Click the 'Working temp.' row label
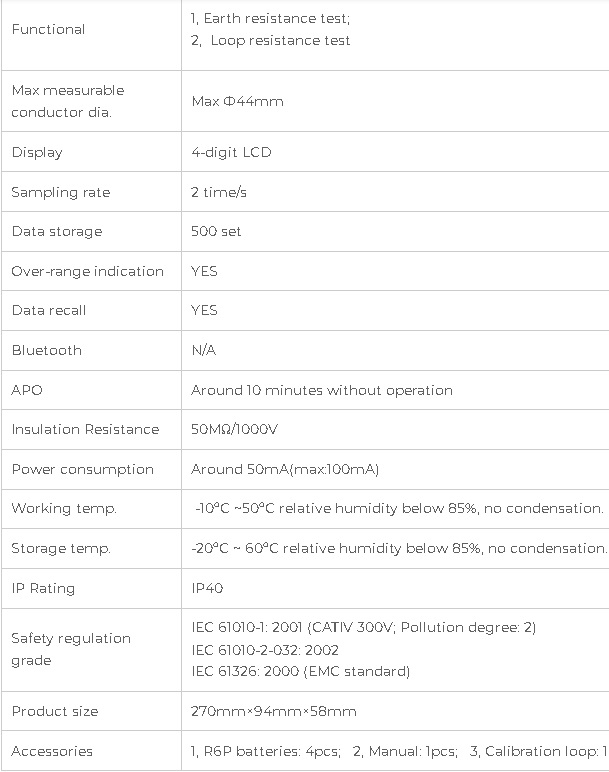 64,508
